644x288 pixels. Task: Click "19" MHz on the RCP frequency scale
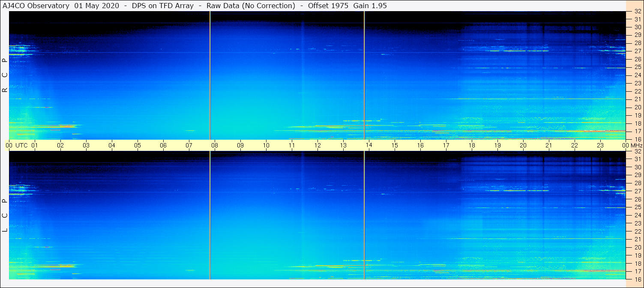[x=637, y=115]
